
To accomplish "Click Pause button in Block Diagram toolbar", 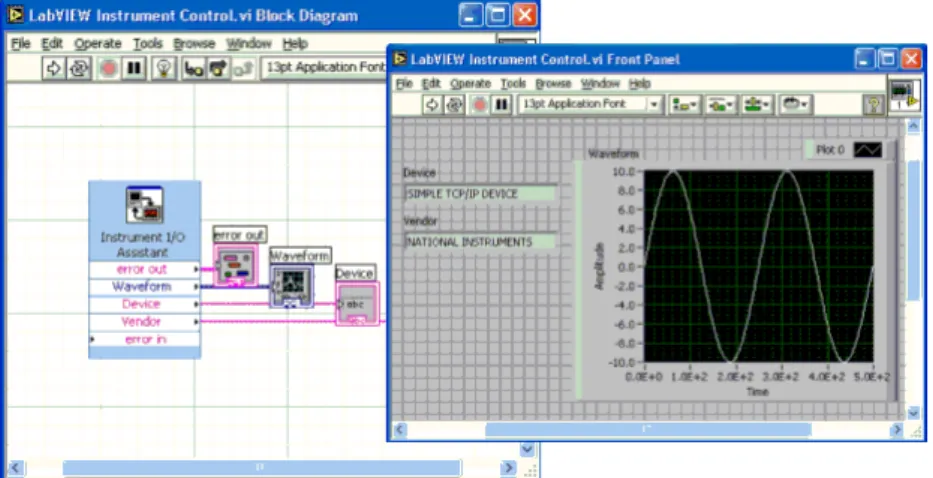I will point(134,68).
